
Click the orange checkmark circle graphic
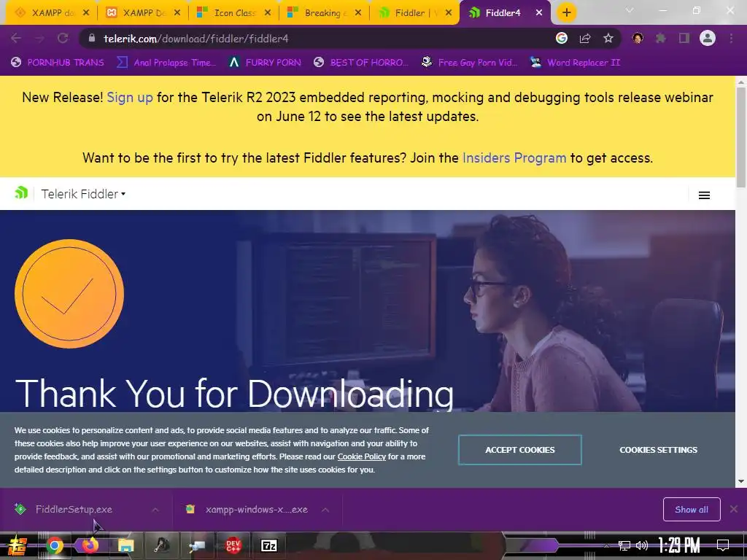tap(69, 294)
